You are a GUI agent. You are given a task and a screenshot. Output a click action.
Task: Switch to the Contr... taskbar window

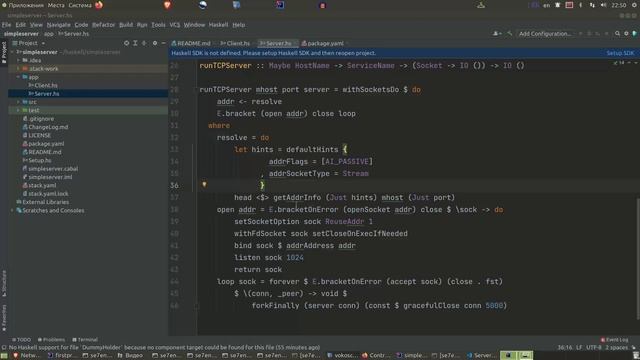[x=376, y=356]
